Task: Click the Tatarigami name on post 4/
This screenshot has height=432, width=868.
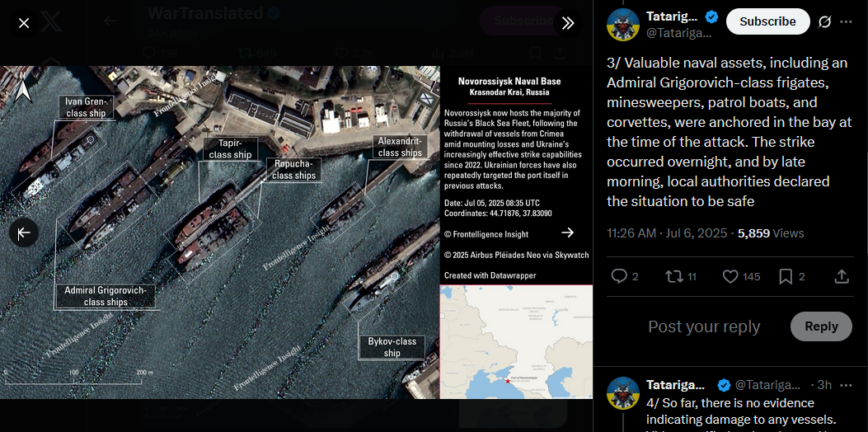Action: (675, 385)
